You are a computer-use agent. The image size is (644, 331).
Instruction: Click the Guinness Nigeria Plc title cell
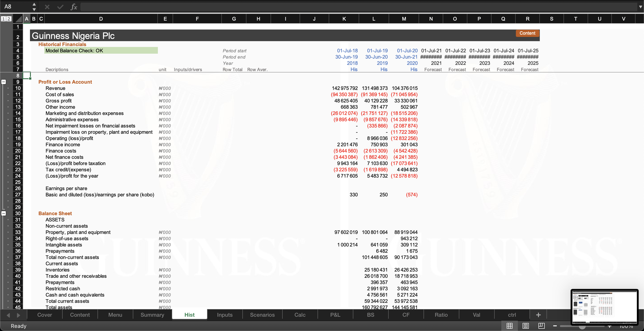73,36
